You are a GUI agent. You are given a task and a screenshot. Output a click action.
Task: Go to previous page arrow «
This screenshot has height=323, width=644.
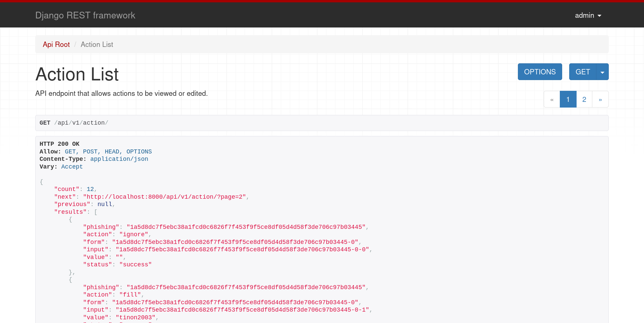click(552, 100)
